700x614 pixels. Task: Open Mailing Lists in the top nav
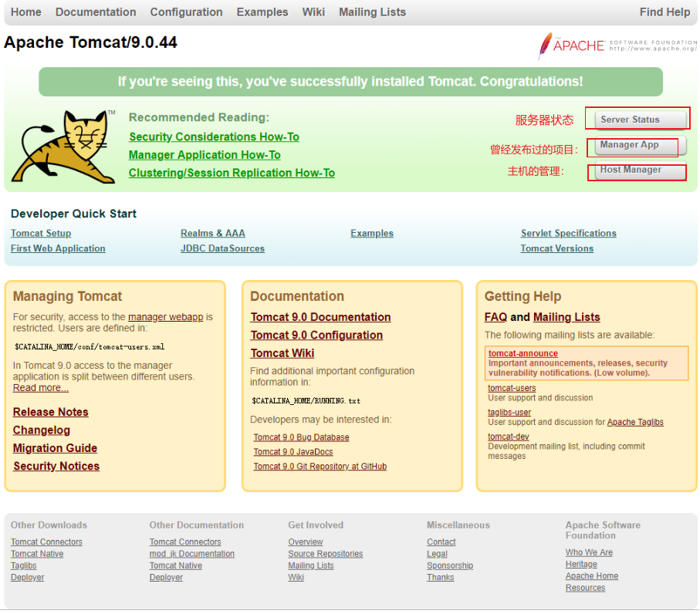(372, 12)
